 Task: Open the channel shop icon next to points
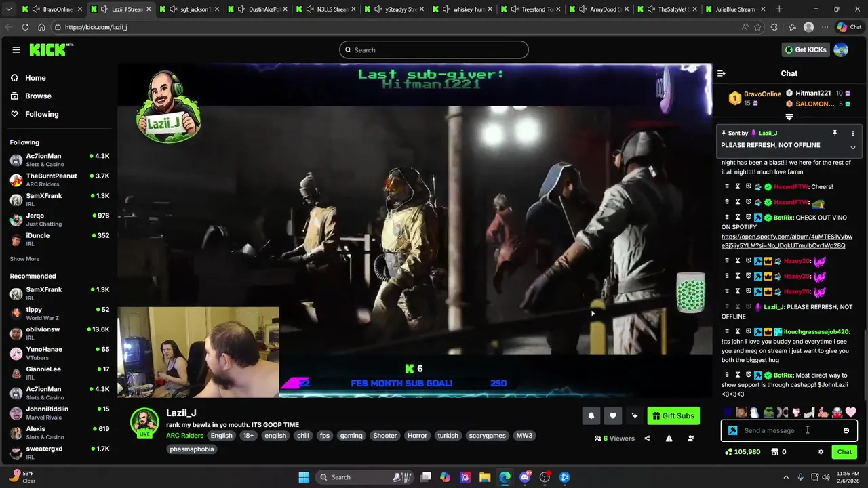[774, 452]
